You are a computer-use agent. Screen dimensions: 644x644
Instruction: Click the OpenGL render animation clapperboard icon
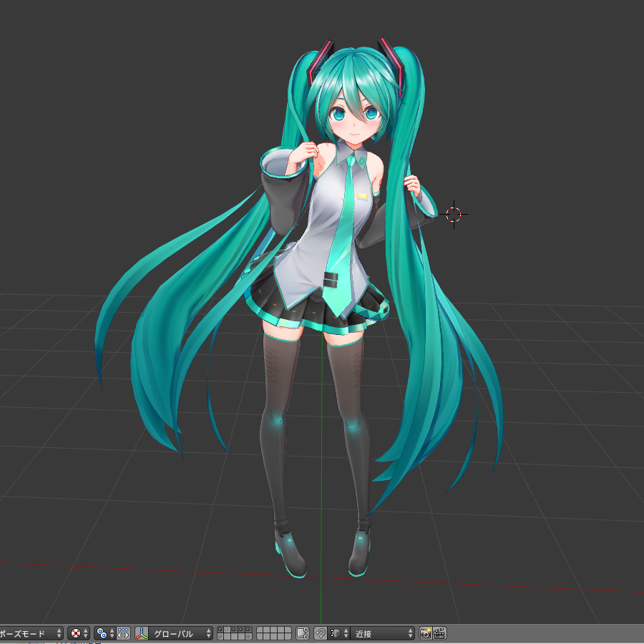click(439, 633)
